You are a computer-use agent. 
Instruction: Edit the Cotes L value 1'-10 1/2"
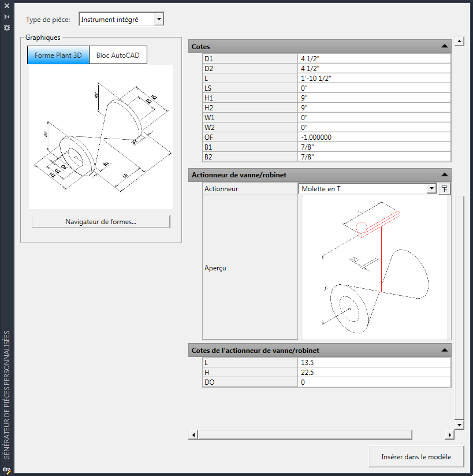[x=374, y=79]
